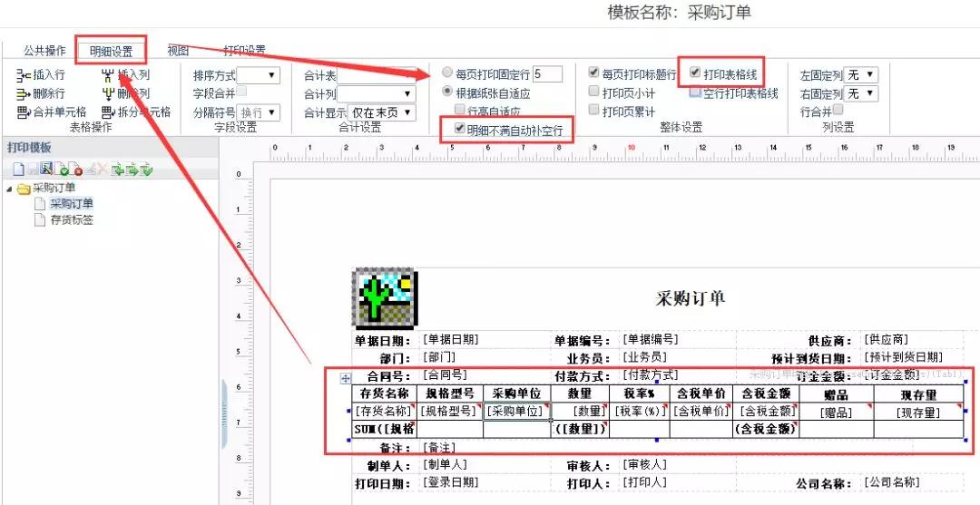Click the 拆分单元格 split cell icon
The image size is (980, 505).
[108, 112]
